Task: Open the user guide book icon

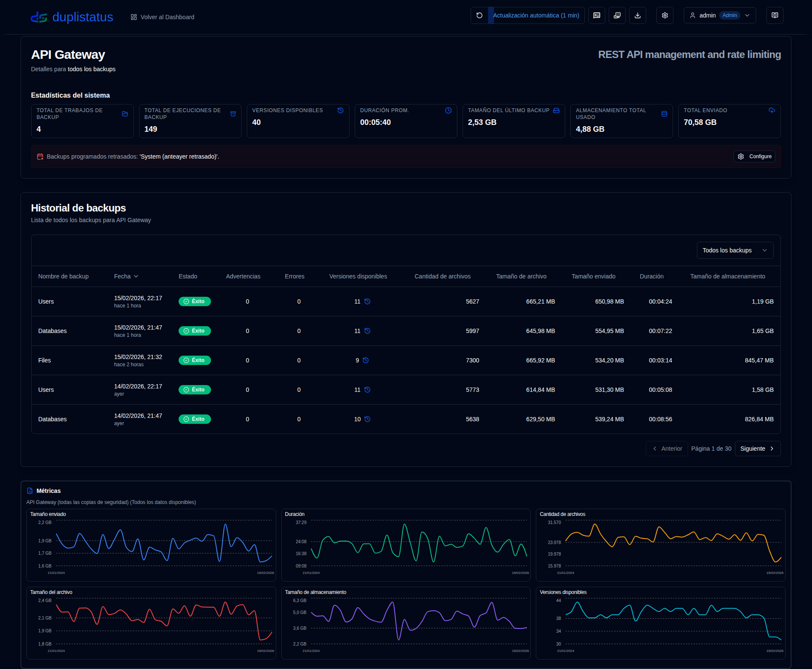Action: point(775,15)
